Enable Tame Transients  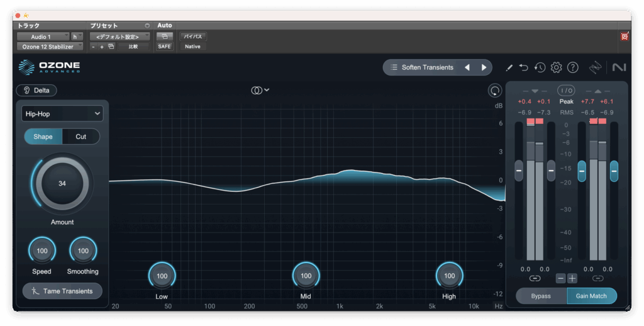tap(62, 291)
